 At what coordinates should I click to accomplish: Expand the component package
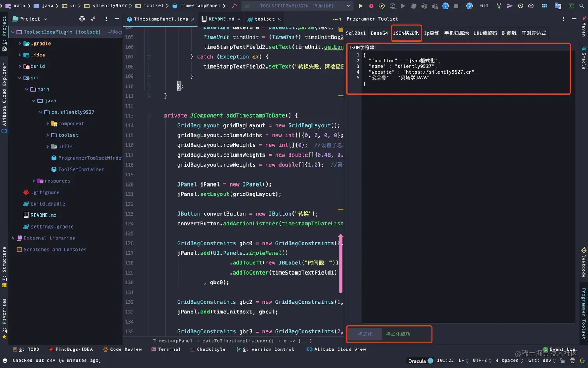[47, 123]
